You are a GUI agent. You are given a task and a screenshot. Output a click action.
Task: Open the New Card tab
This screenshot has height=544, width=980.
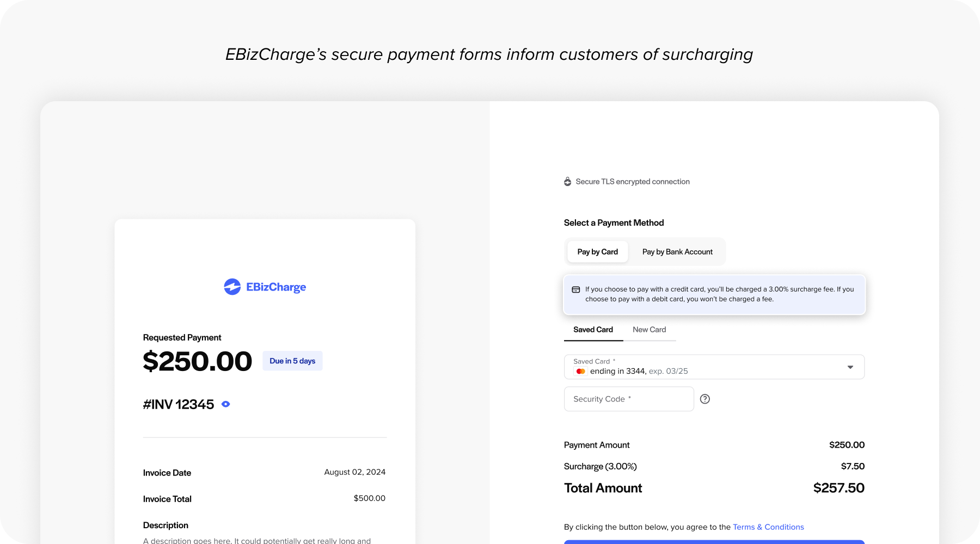(x=649, y=330)
